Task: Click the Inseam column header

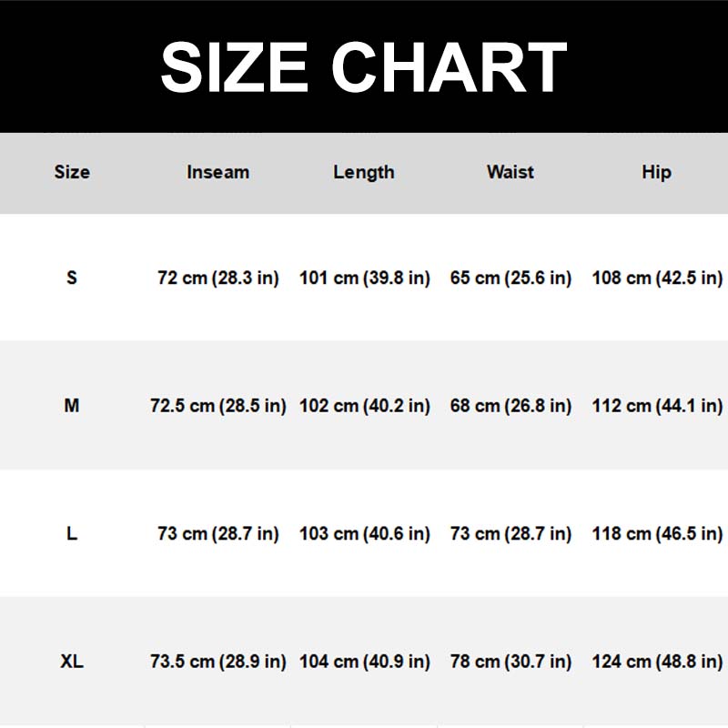Action: 217,172
